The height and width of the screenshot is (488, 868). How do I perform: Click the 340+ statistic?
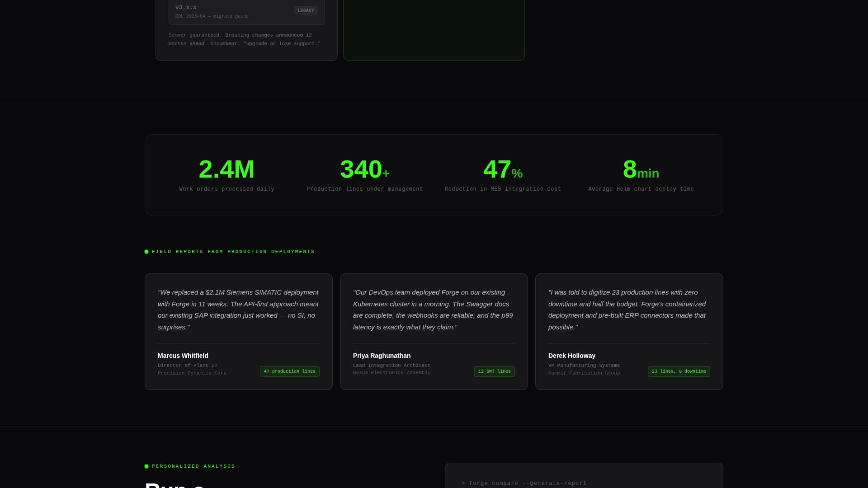(365, 169)
